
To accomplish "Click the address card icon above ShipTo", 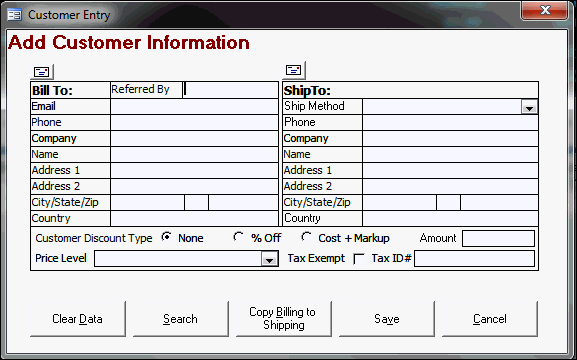I will tap(294, 70).
